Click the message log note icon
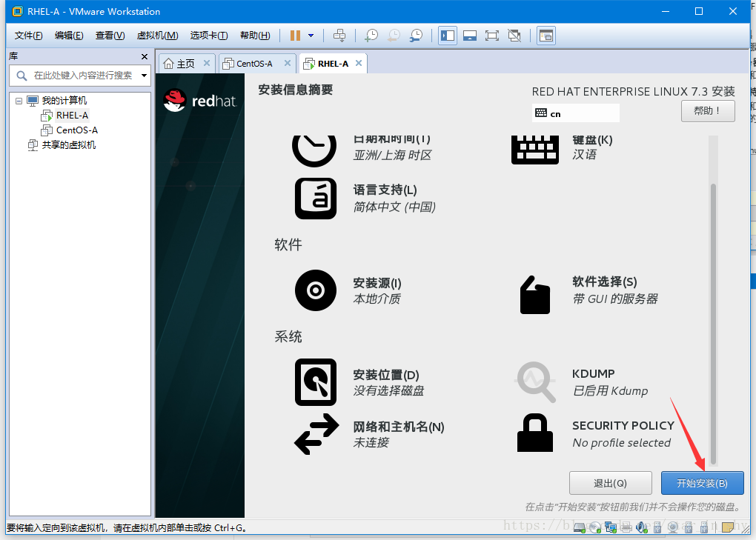 [x=728, y=527]
